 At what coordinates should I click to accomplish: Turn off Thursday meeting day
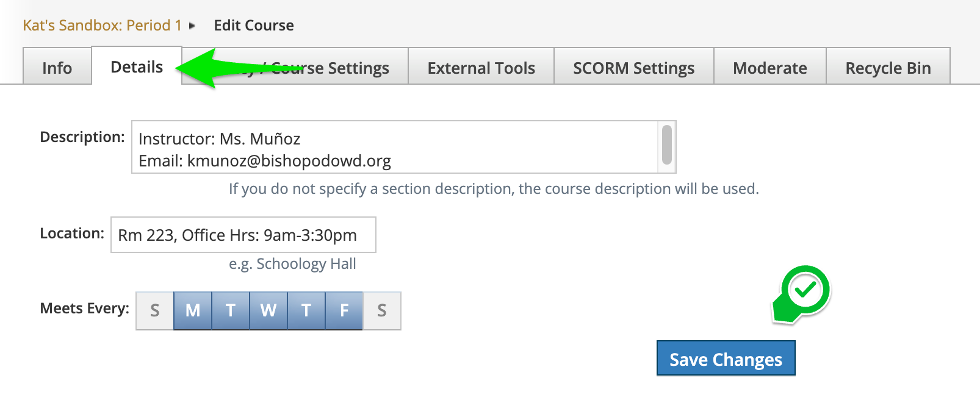pos(306,311)
